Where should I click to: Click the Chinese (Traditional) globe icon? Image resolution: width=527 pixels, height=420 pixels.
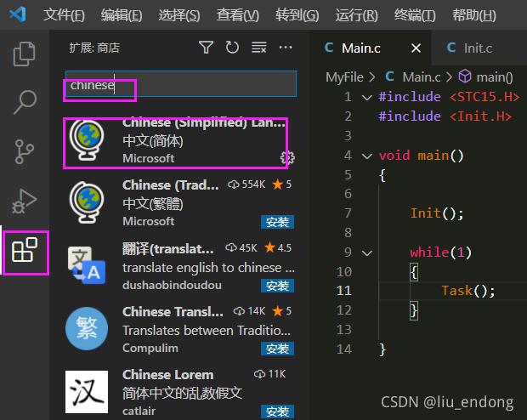coord(87,202)
